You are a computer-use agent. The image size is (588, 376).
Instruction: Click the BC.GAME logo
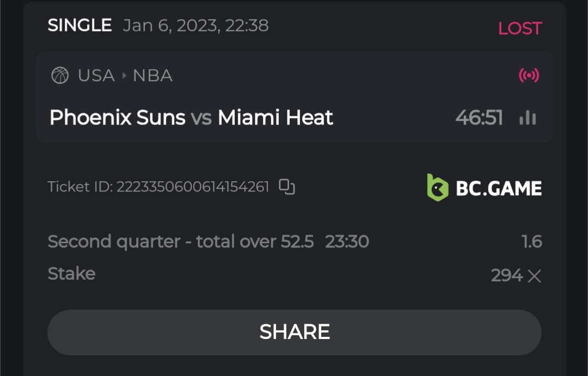click(x=484, y=188)
